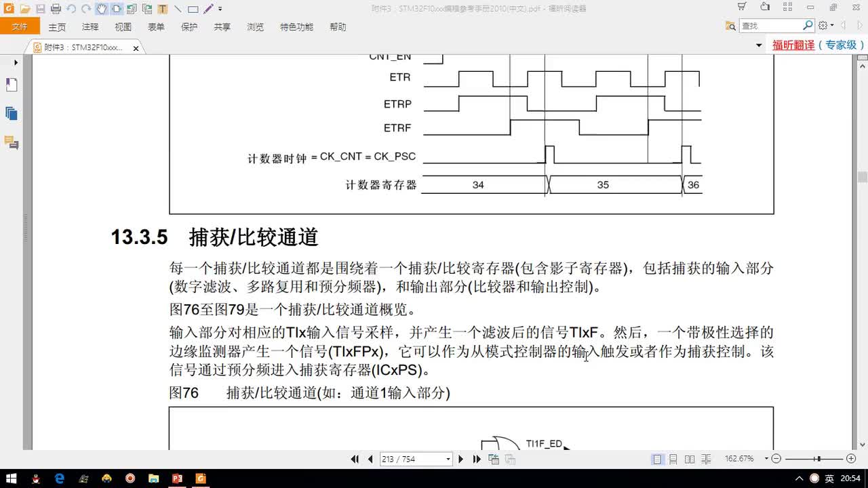
Task: Click the Foxit app logo icon
Action: coord(9,9)
